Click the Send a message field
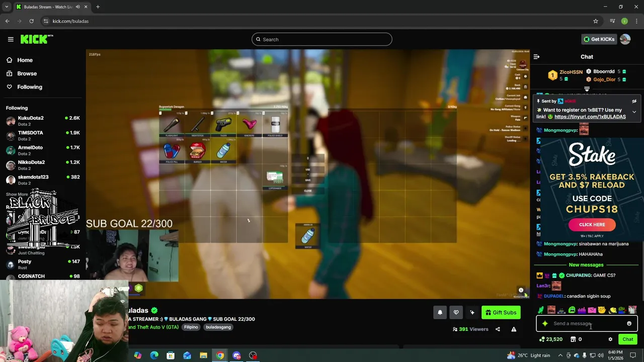The height and width of the screenshot is (362, 644). pos(587,324)
